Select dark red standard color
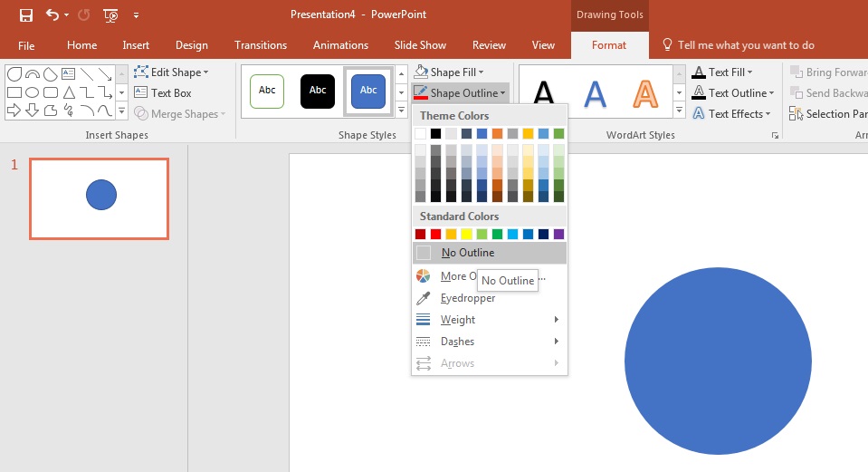The height and width of the screenshot is (472, 868). [x=421, y=235]
